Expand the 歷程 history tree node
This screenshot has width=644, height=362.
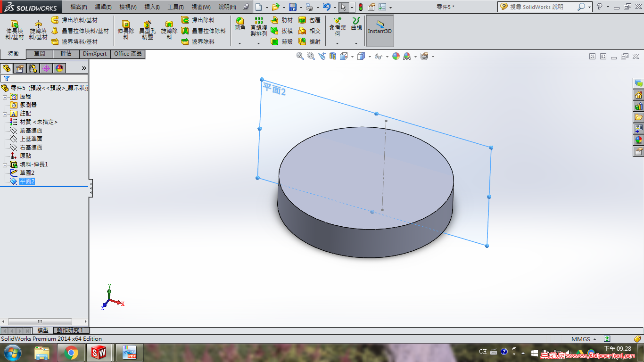click(x=5, y=97)
